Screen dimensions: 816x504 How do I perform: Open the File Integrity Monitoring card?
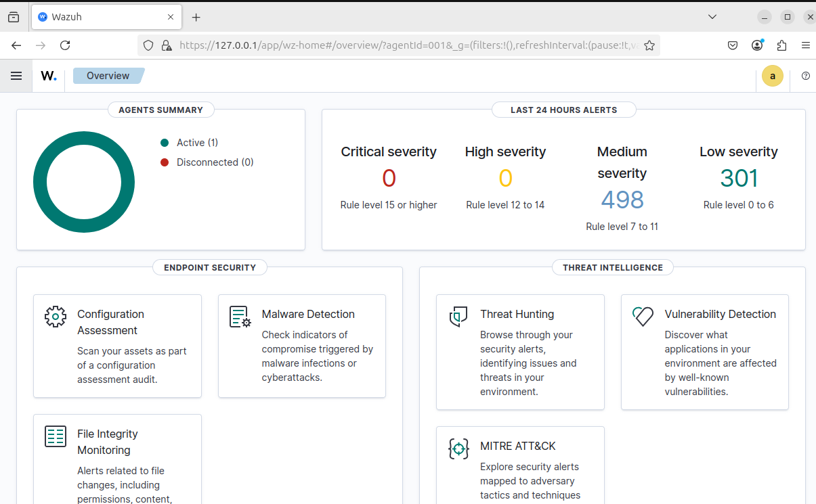117,459
